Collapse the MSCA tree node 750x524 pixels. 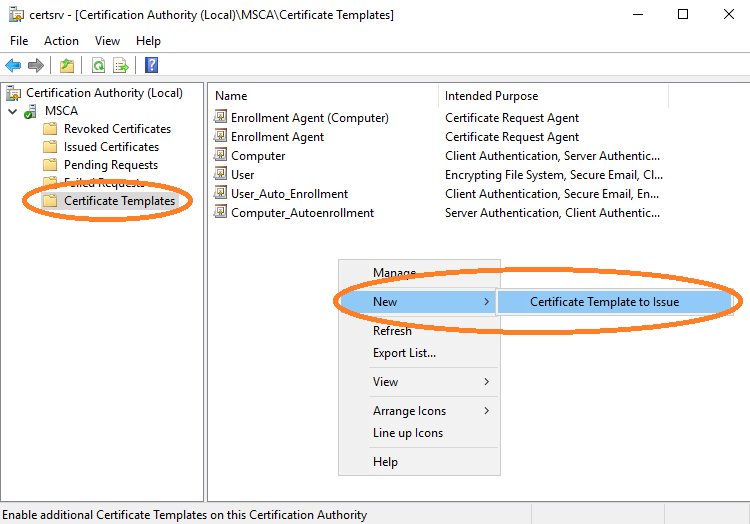tap(12, 111)
